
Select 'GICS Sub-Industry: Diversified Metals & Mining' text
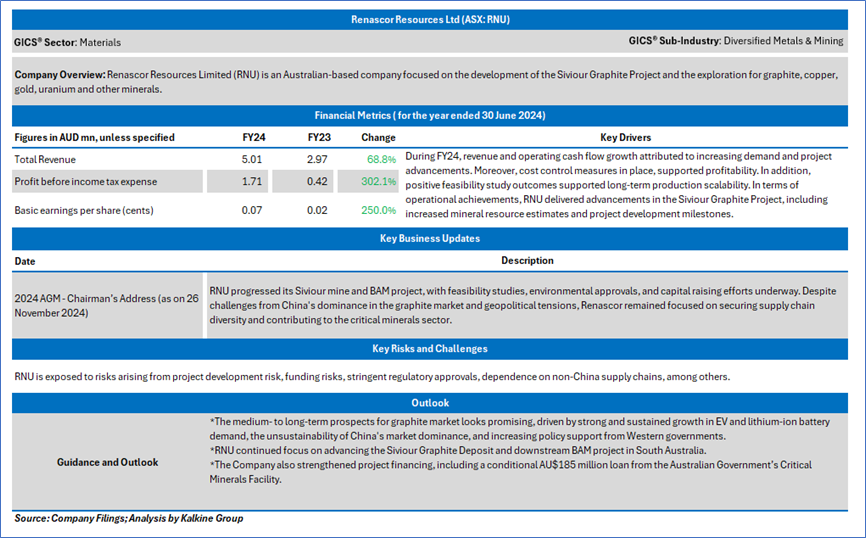[736, 41]
